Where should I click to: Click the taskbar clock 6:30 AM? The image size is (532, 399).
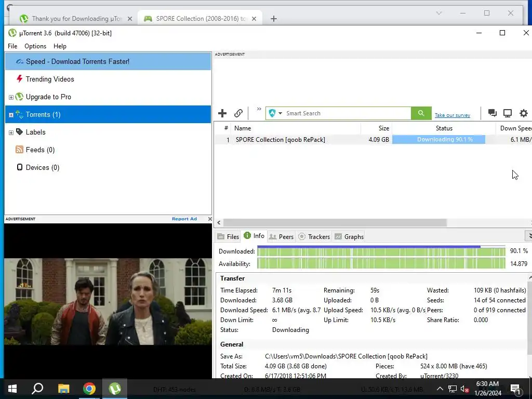pyautogui.click(x=487, y=389)
